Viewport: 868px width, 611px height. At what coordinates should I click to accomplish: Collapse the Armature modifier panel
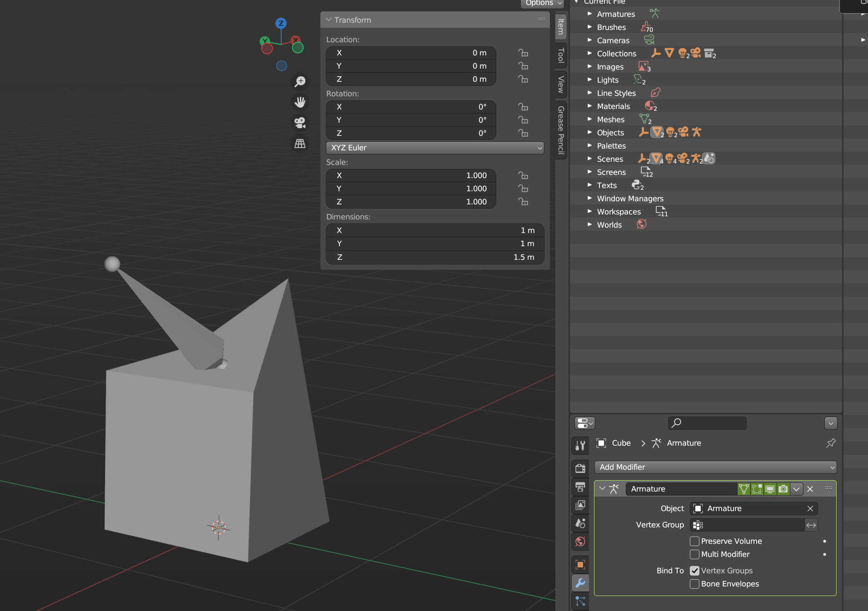click(602, 489)
